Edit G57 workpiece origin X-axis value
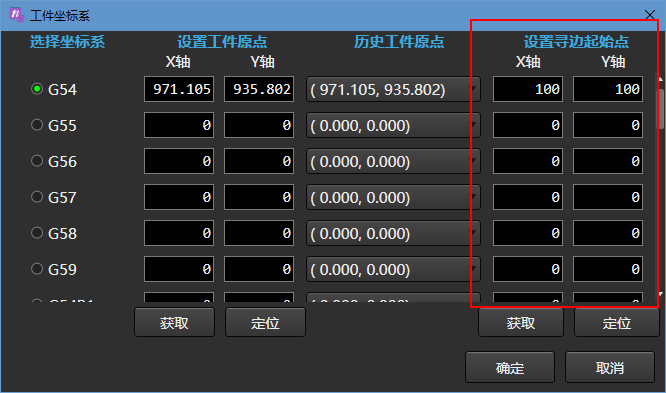Image resolution: width=666 pixels, height=393 pixels. point(179,197)
